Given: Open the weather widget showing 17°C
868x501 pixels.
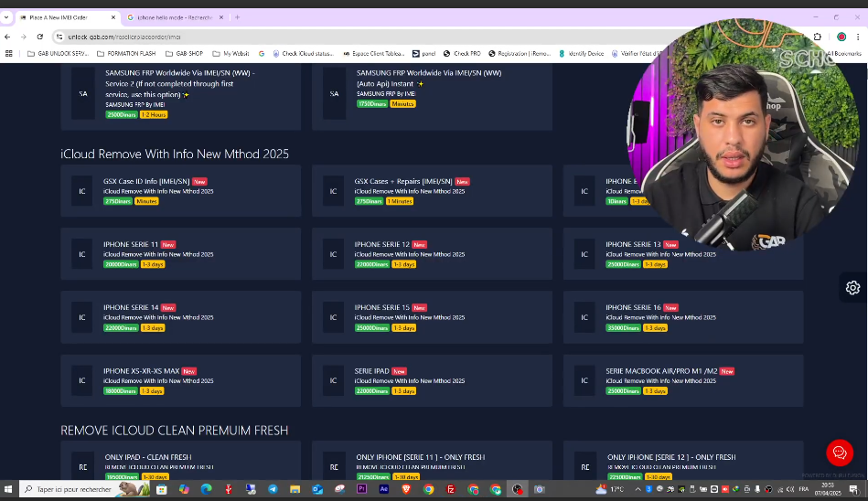Looking at the screenshot, I should tap(609, 489).
